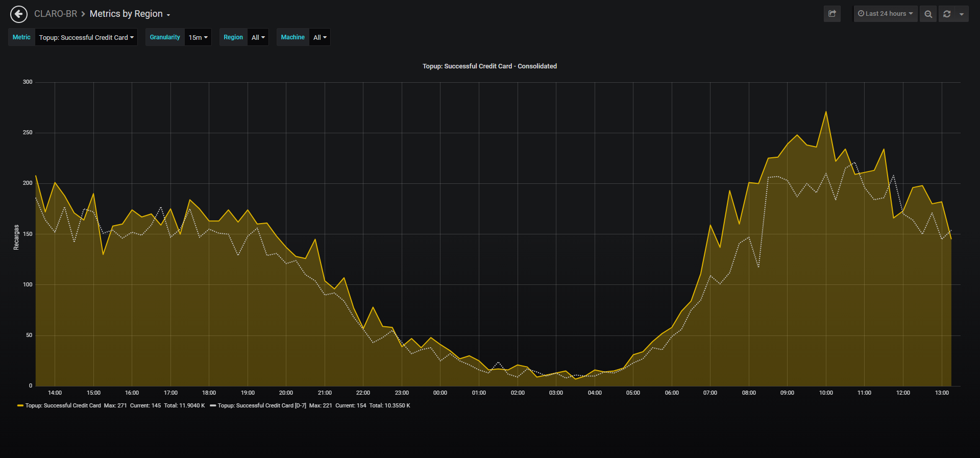980x458 pixels.
Task: Click the CLARO-BR breadcrumb link
Action: click(56, 14)
